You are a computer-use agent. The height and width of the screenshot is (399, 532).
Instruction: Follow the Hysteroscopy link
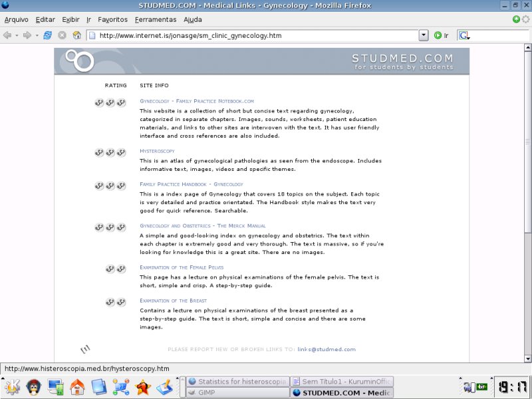(x=157, y=151)
